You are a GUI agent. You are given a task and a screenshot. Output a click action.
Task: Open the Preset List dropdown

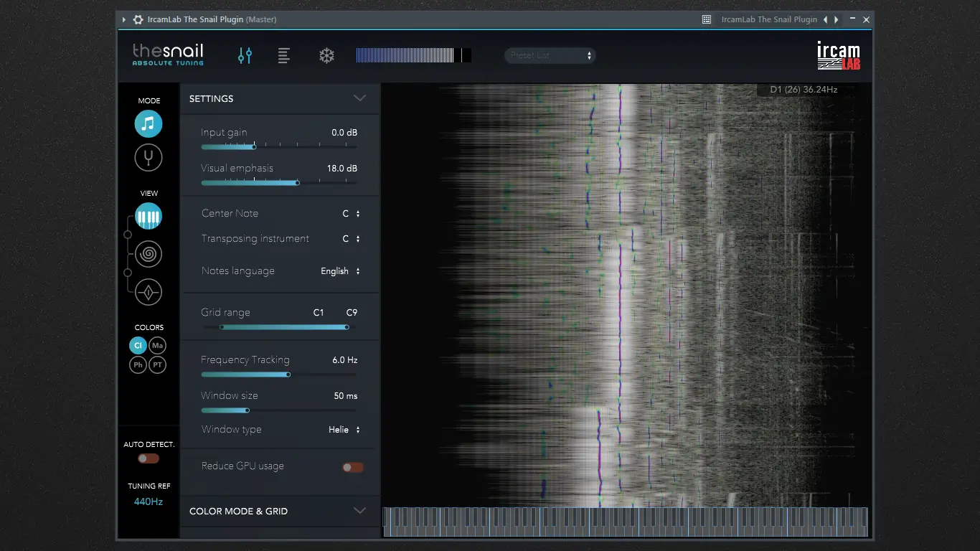(x=550, y=55)
